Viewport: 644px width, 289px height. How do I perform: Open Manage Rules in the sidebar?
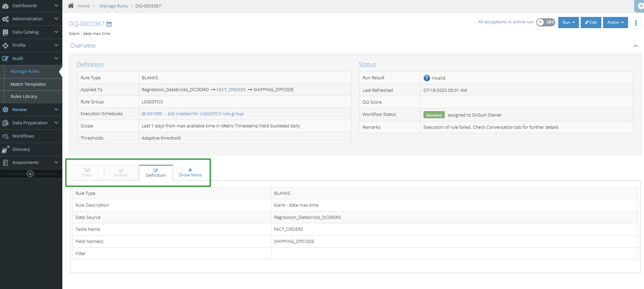pyautogui.click(x=25, y=71)
